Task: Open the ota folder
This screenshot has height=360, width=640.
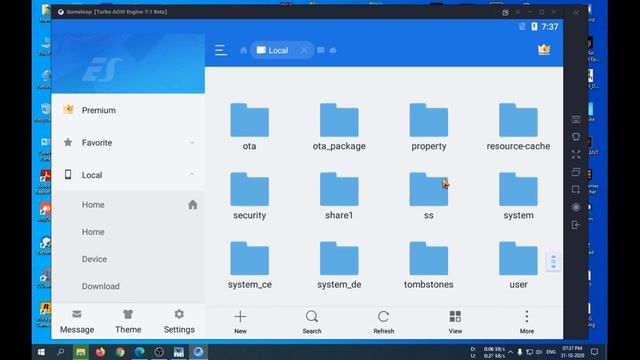Action: tap(249, 127)
